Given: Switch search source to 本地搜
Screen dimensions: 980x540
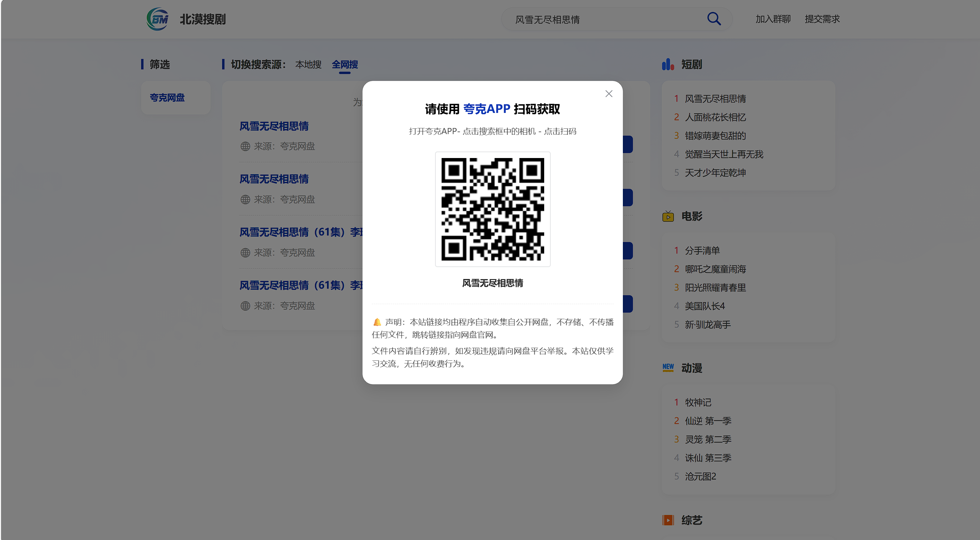Looking at the screenshot, I should [308, 64].
